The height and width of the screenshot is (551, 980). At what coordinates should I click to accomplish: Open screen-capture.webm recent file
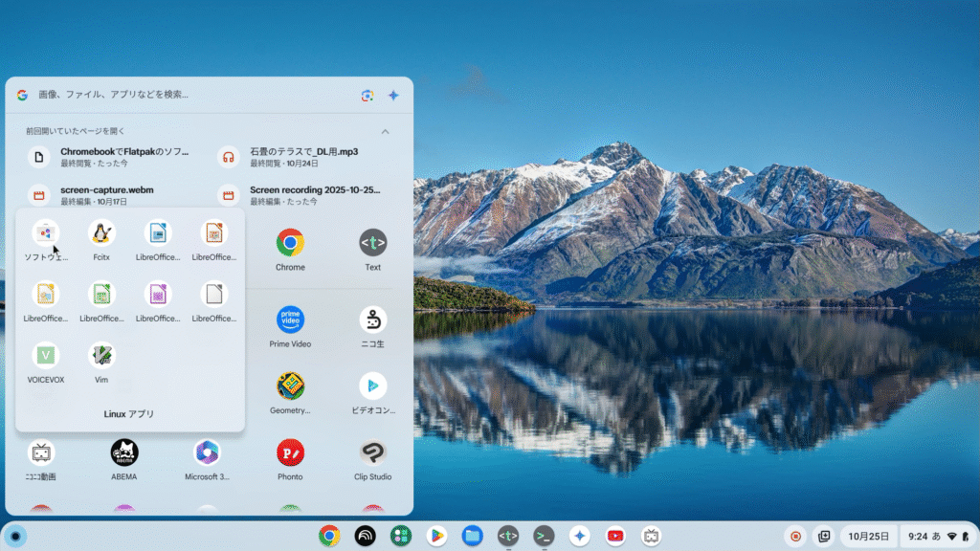106,195
